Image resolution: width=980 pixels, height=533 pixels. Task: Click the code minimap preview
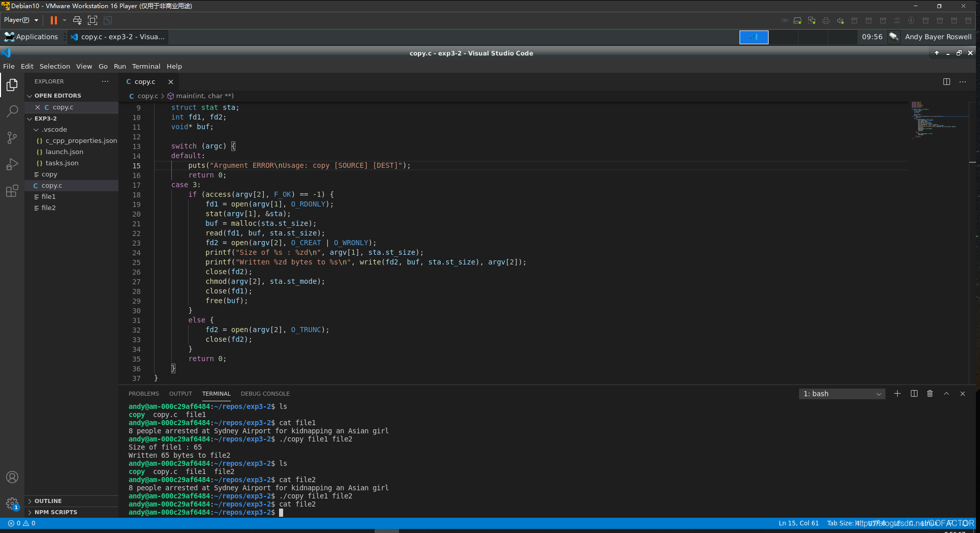938,121
